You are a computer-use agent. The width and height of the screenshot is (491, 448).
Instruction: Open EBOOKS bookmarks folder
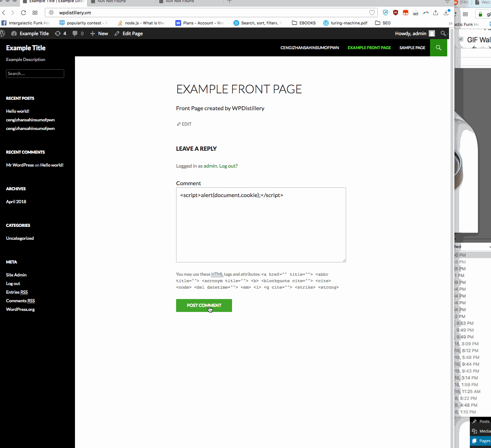pyautogui.click(x=304, y=23)
